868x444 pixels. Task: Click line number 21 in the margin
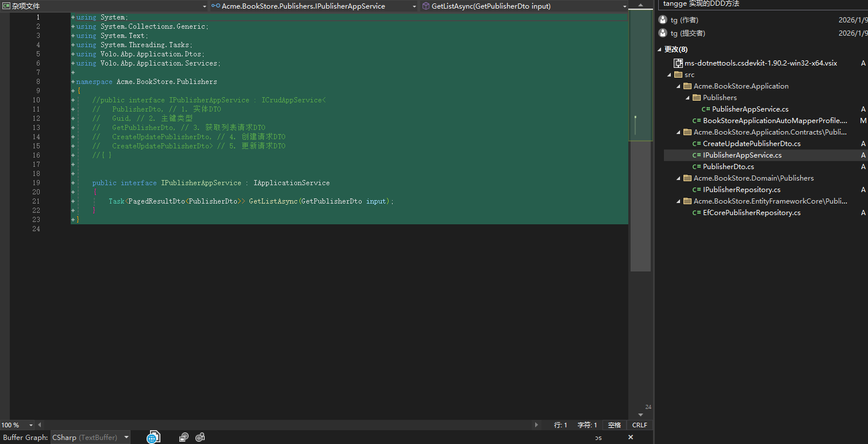pos(36,201)
